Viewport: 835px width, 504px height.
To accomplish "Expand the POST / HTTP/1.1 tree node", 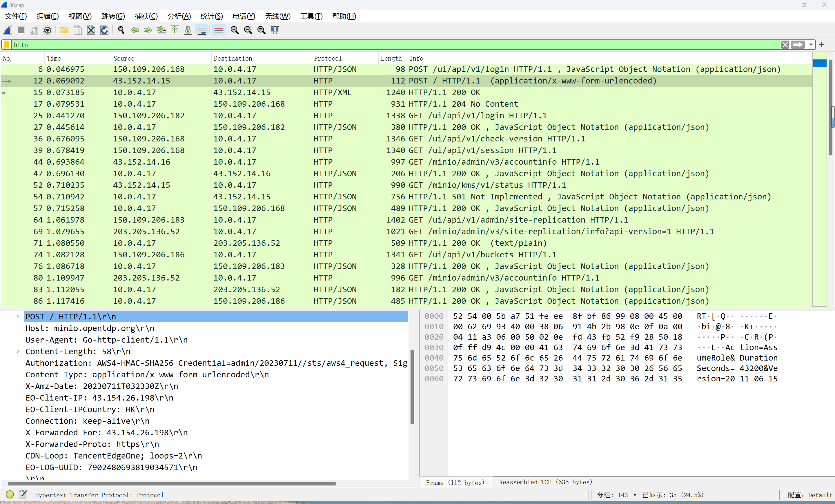I will tap(18, 317).
